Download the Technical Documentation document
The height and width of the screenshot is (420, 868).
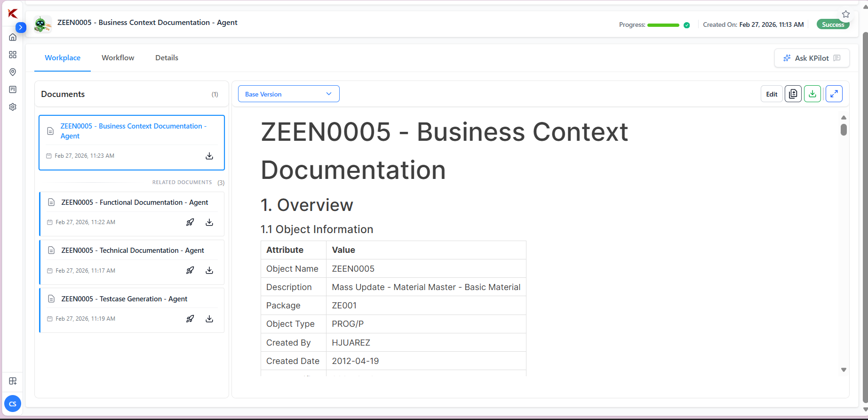(209, 270)
